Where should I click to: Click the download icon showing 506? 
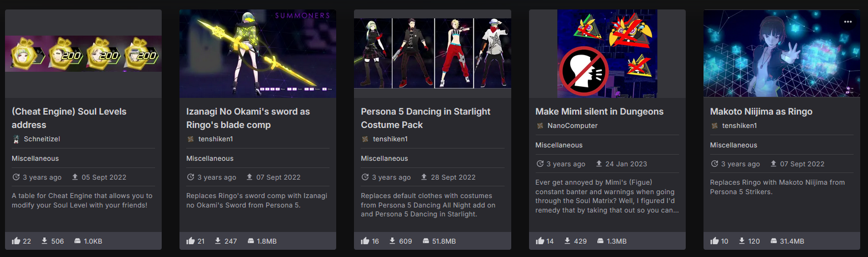[43, 241]
